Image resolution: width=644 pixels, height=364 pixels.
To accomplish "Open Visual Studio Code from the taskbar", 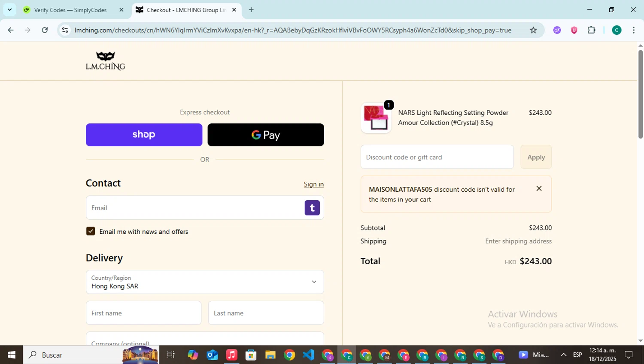I will tap(309, 355).
